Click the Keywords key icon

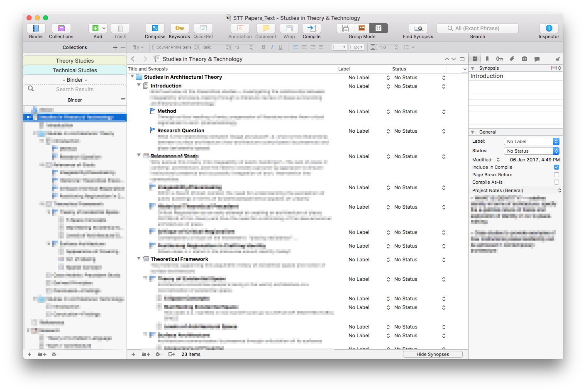[x=179, y=28]
